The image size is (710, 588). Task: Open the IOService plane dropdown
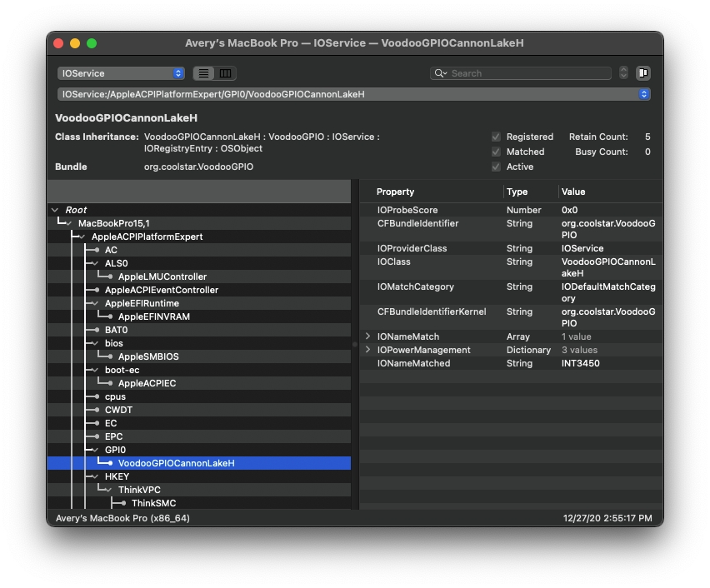(121, 73)
